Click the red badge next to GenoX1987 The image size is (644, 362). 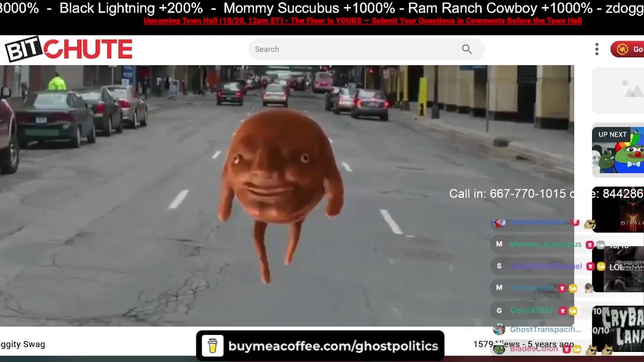coord(562,311)
